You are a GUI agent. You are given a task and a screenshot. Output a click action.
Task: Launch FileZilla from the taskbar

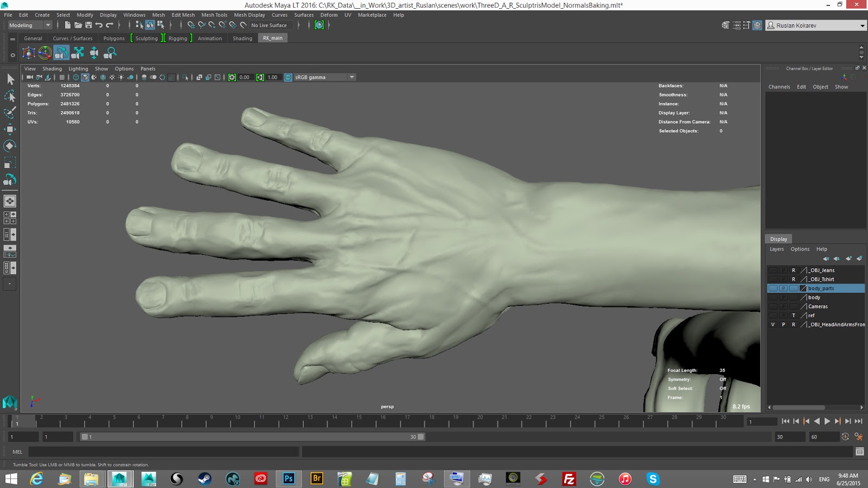(569, 478)
